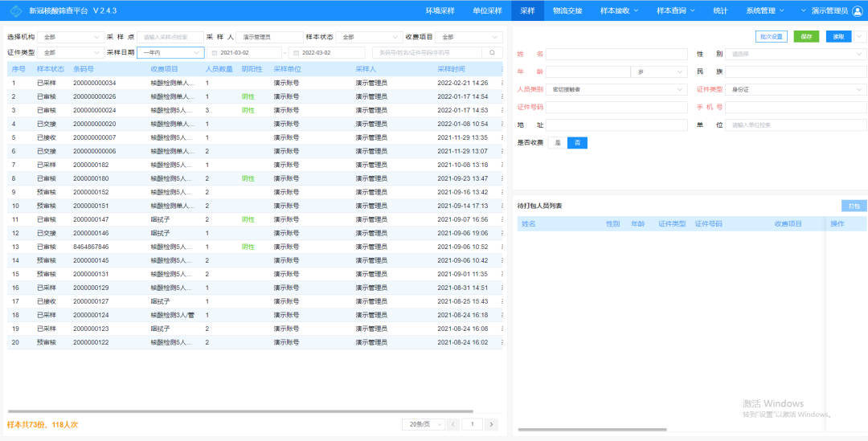This screenshot has width=868, height=441.
Task: Open more options for row 2000000122
Action: 502,342
